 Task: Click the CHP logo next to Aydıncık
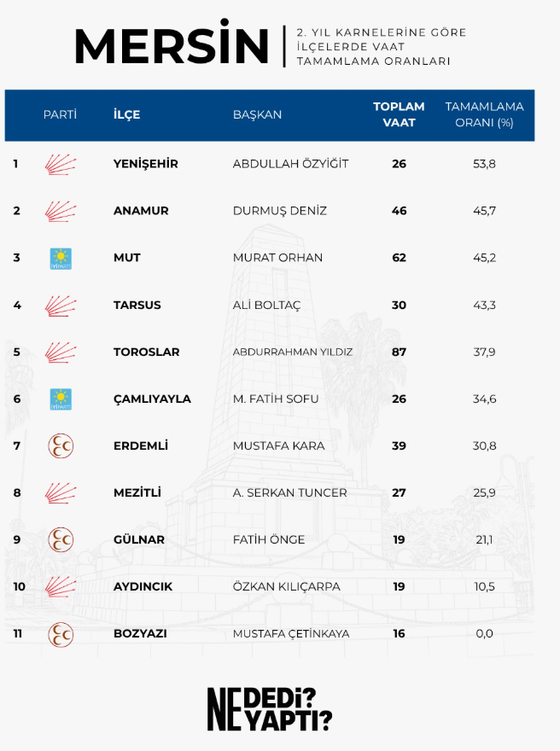[x=61, y=587]
